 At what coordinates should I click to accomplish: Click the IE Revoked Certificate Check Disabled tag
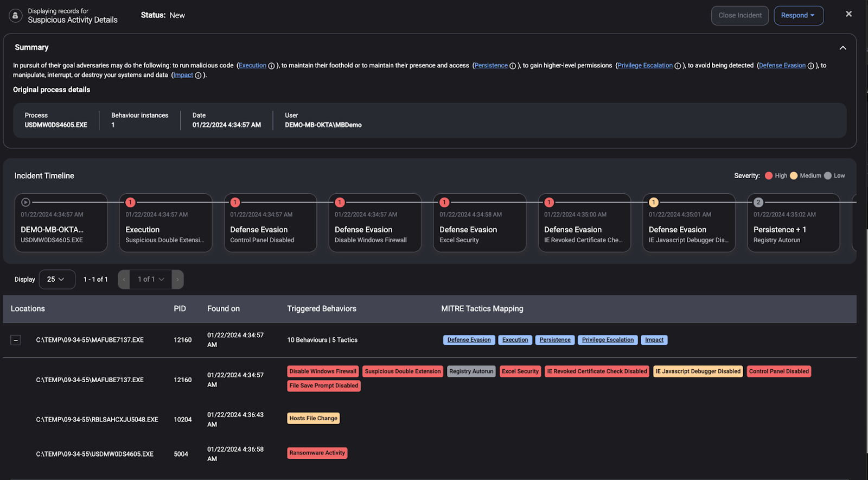[597, 372]
